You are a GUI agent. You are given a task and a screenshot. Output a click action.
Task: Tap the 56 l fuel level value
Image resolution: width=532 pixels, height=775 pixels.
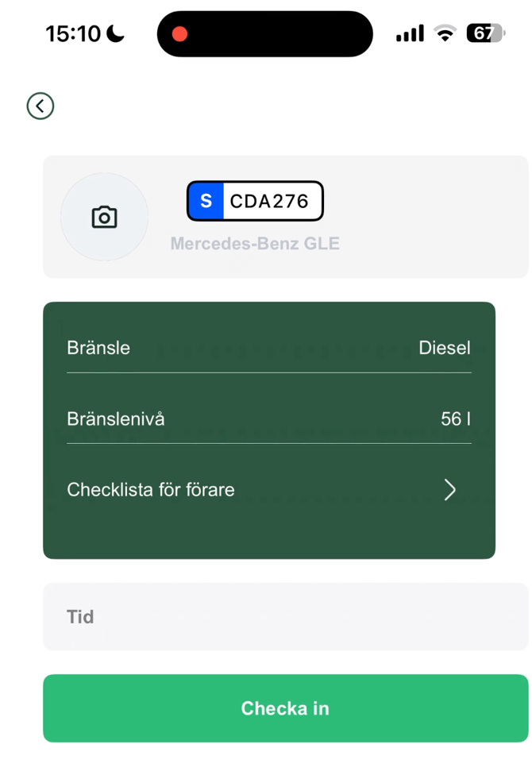coord(455,418)
